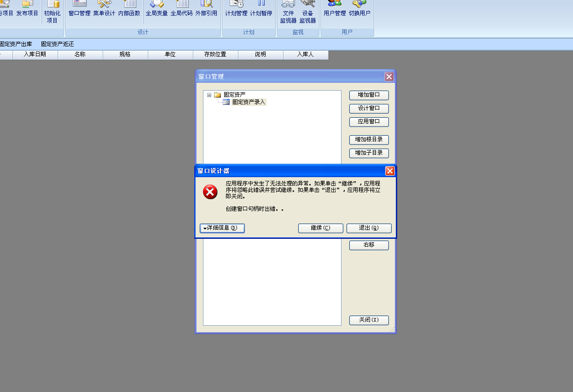Viewport: 573px width, 392px height.
Task: Open 窗口管理 in the ribbon toolbar
Action: (x=79, y=9)
